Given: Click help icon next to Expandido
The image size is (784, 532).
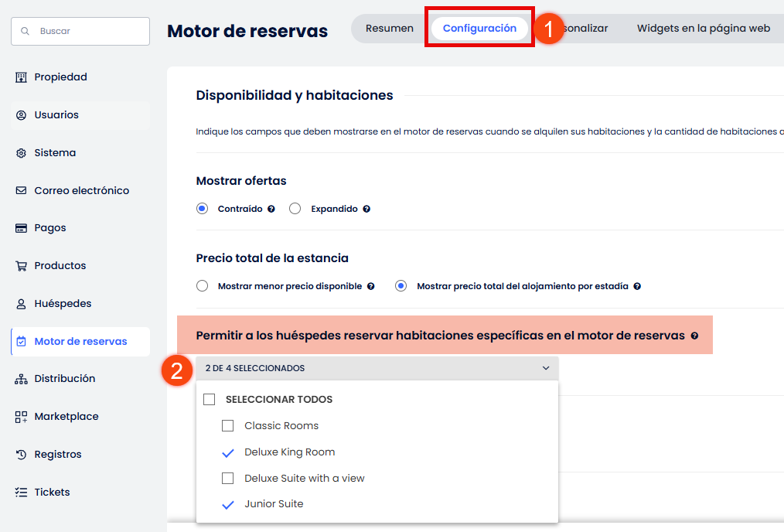Looking at the screenshot, I should pyautogui.click(x=366, y=209).
